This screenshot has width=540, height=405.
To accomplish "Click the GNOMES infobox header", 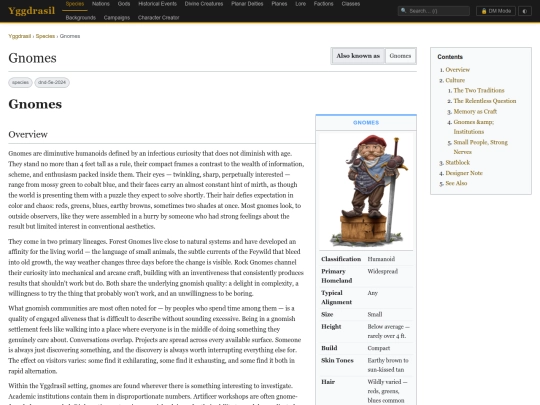I will pyautogui.click(x=366, y=123).
